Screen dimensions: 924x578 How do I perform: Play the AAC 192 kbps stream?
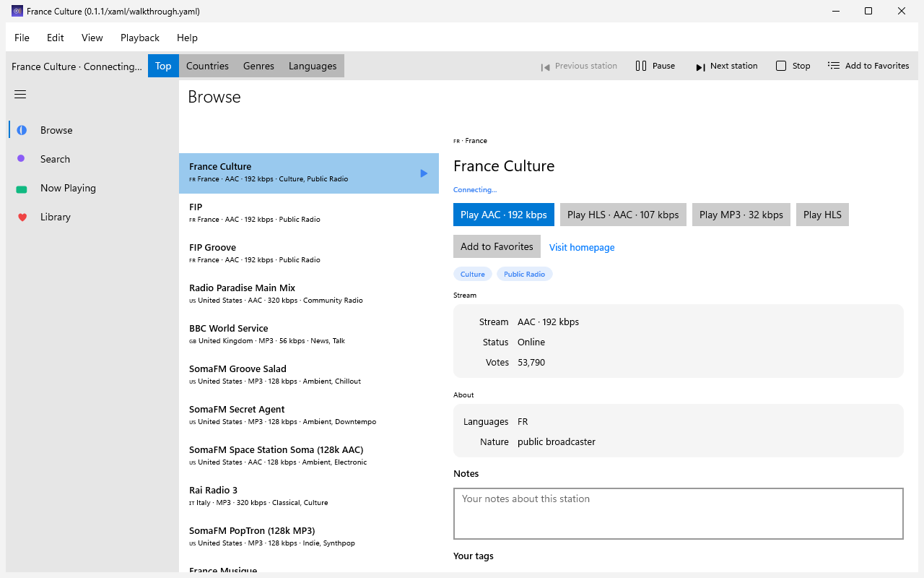504,215
